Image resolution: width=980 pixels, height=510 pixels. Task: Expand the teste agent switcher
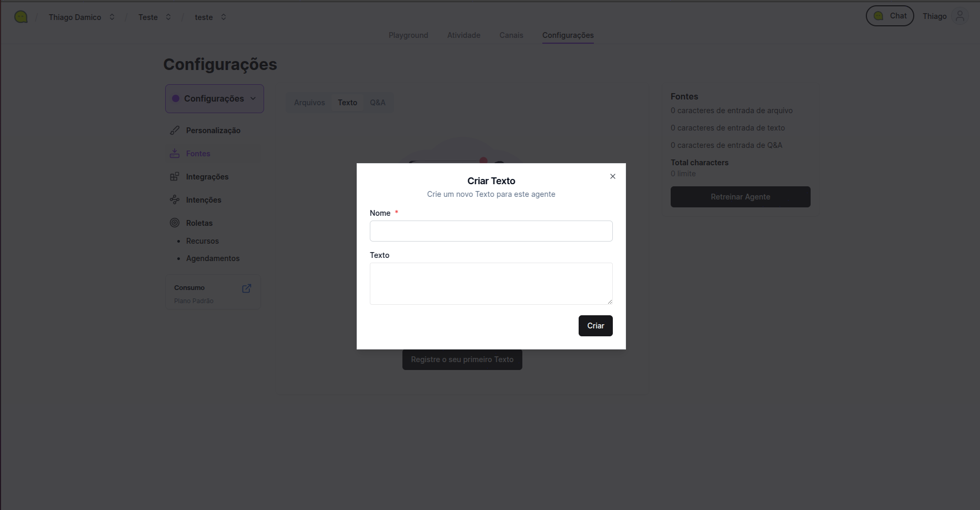point(224,17)
